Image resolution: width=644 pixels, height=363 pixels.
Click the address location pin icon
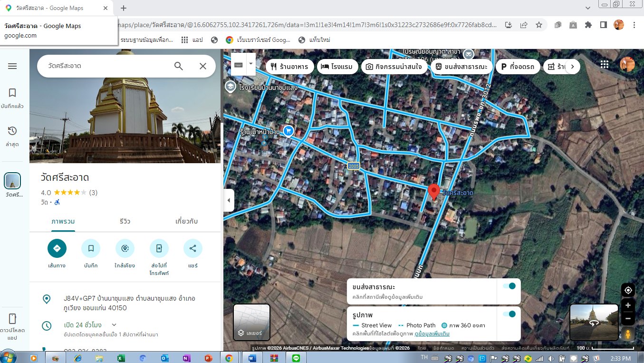(47, 299)
